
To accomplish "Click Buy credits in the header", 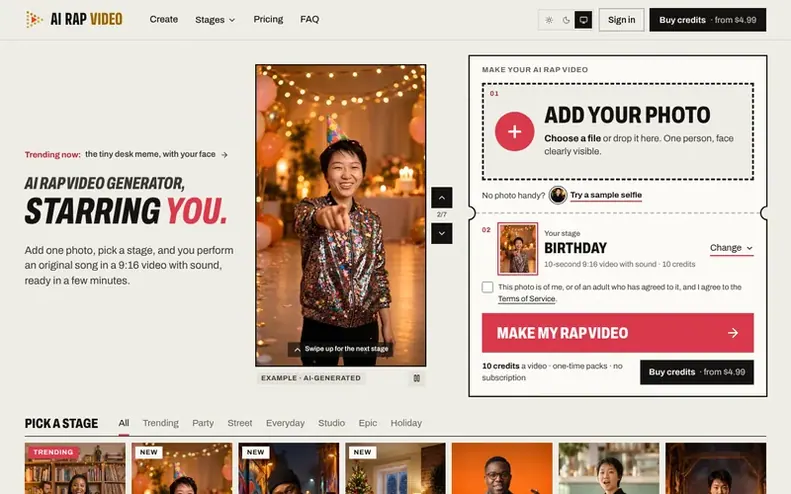I will (708, 20).
